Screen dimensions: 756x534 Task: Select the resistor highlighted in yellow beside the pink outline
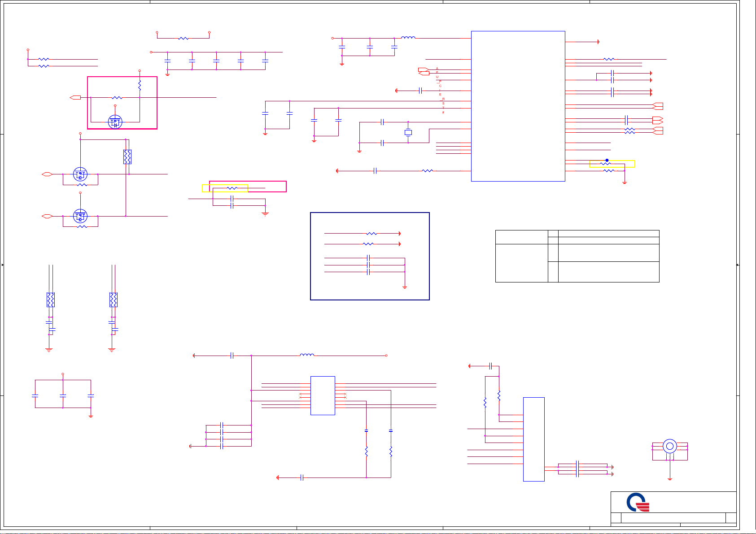[232, 188]
